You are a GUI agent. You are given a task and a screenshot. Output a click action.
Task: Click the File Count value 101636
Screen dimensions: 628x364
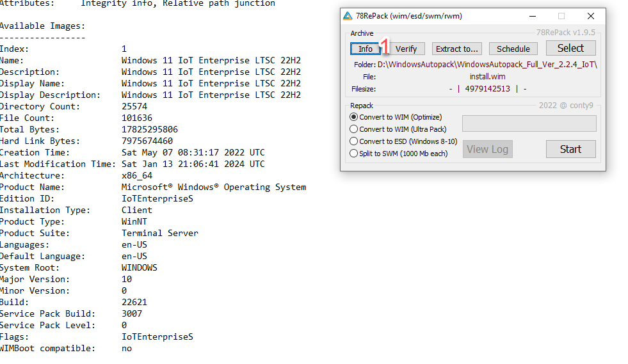pos(137,118)
